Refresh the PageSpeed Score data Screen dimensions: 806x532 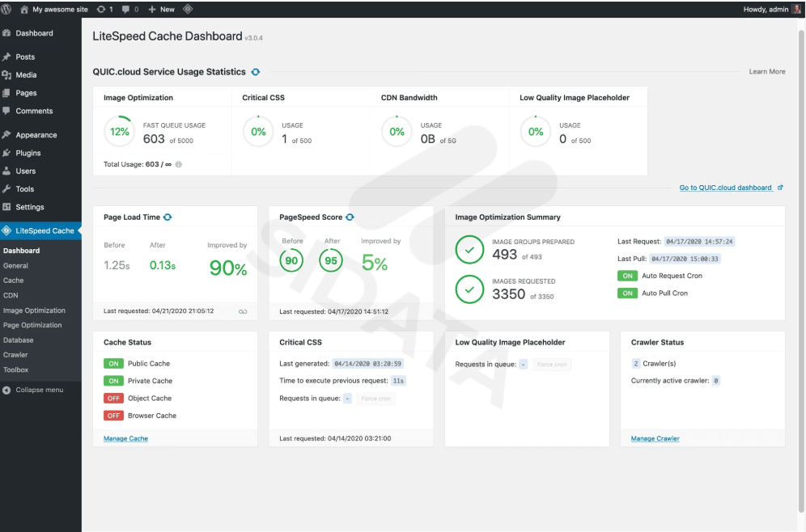350,217
